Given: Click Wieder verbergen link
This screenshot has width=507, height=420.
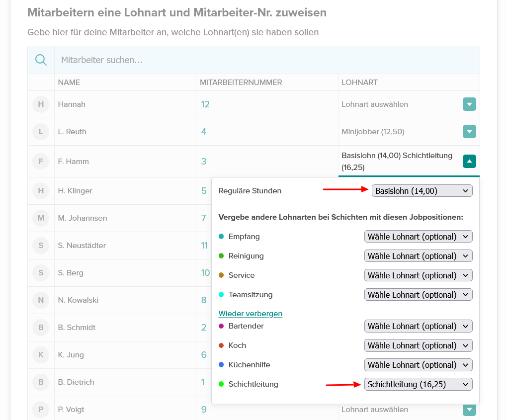Looking at the screenshot, I should (250, 314).
